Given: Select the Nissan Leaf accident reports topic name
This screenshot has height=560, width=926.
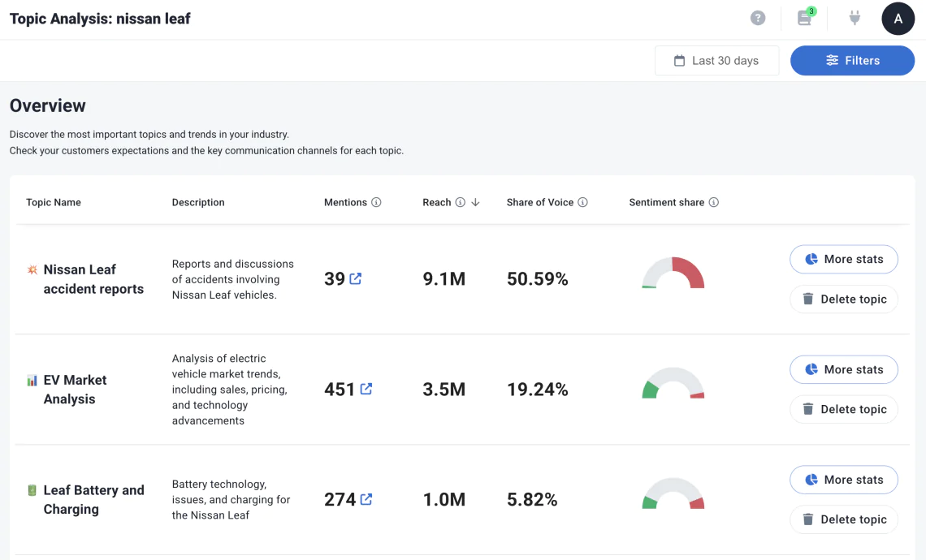Looking at the screenshot, I should tap(93, 279).
